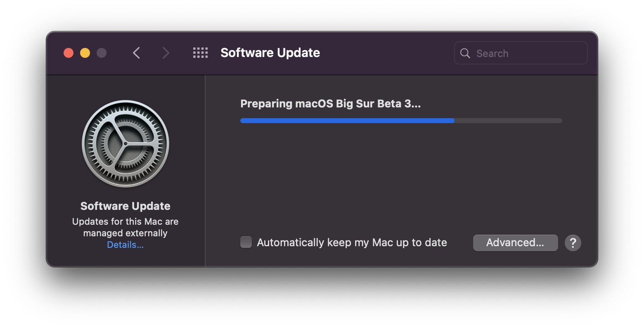Click the forward chevron arrow
The height and width of the screenshot is (328, 644).
tap(166, 53)
